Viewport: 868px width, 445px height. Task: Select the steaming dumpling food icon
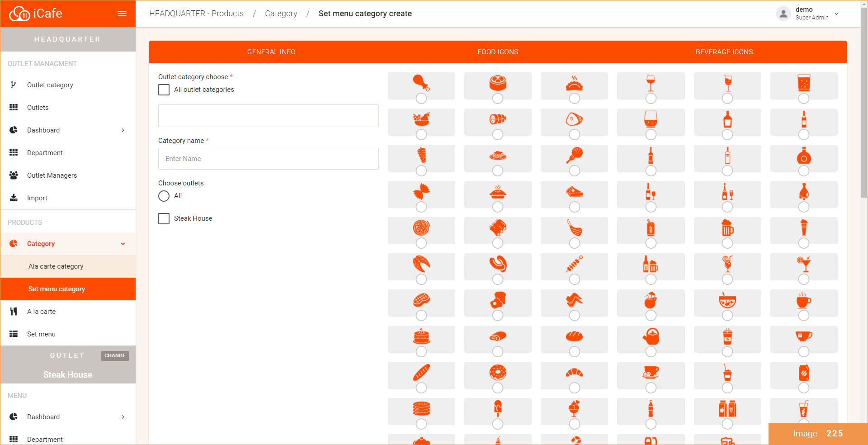pyautogui.click(x=575, y=83)
